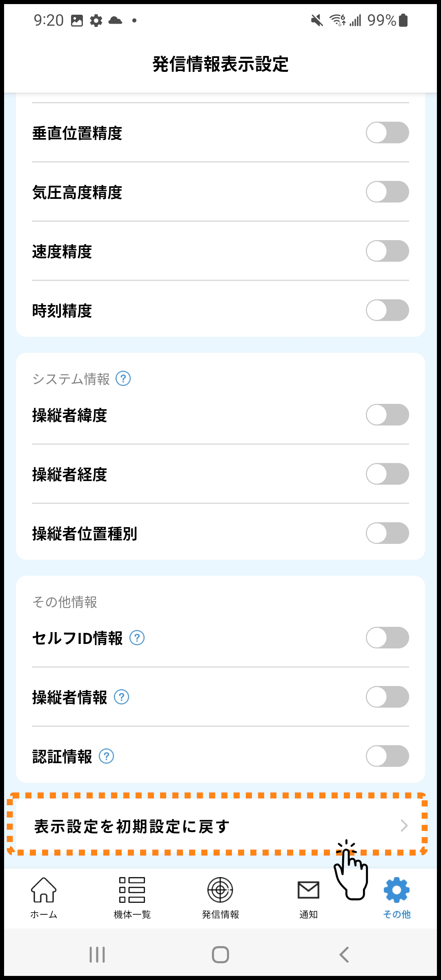Image resolution: width=441 pixels, height=980 pixels.
Task: Toggle 操縦者緯度 display on
Action: click(x=387, y=415)
